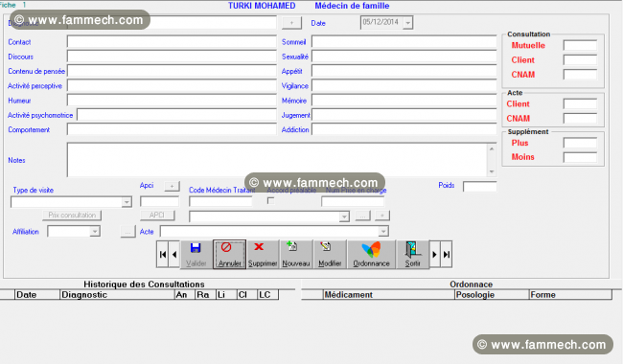Focus the Jugement input field
Screen dimensions: 623x364
pyautogui.click(x=404, y=115)
